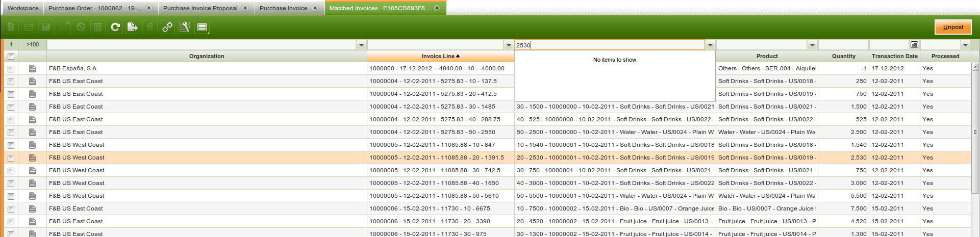Click cell '1000000 - 17-12-2012 - -4840.00 - 10 - -4000.00'
Viewport: 980px width, 237px height.
pos(441,68)
